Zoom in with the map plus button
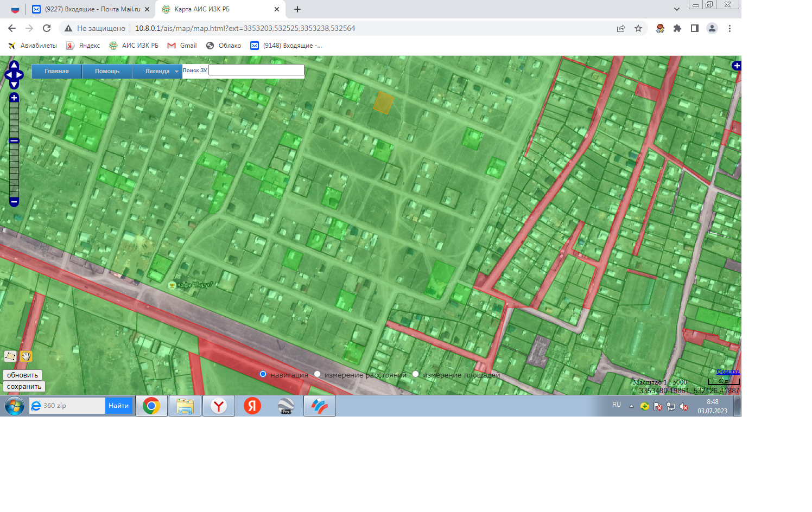 pos(14,98)
